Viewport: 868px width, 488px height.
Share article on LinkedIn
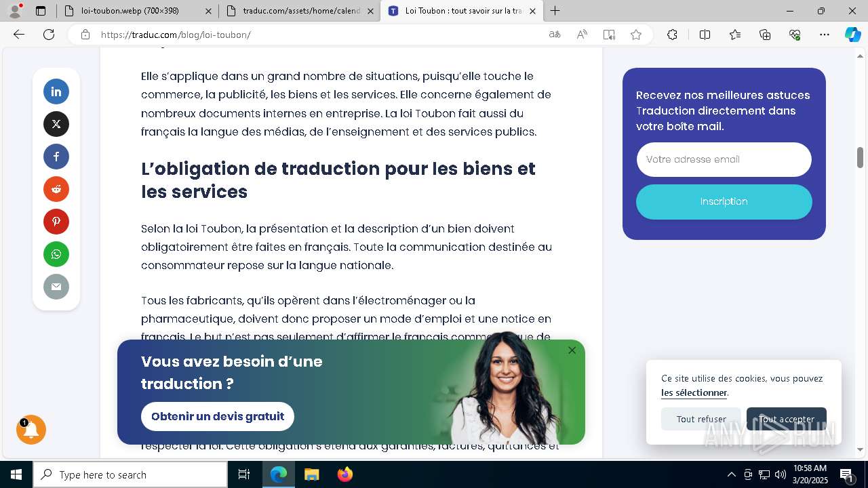point(56,91)
